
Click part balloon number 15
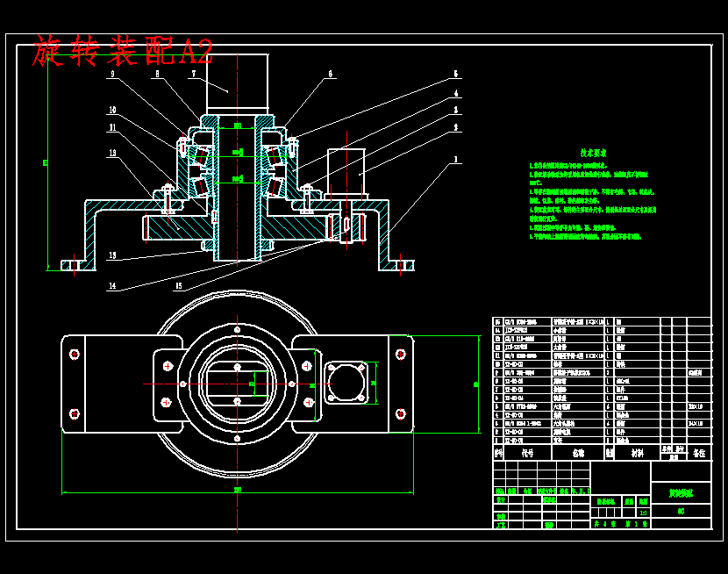click(x=179, y=285)
